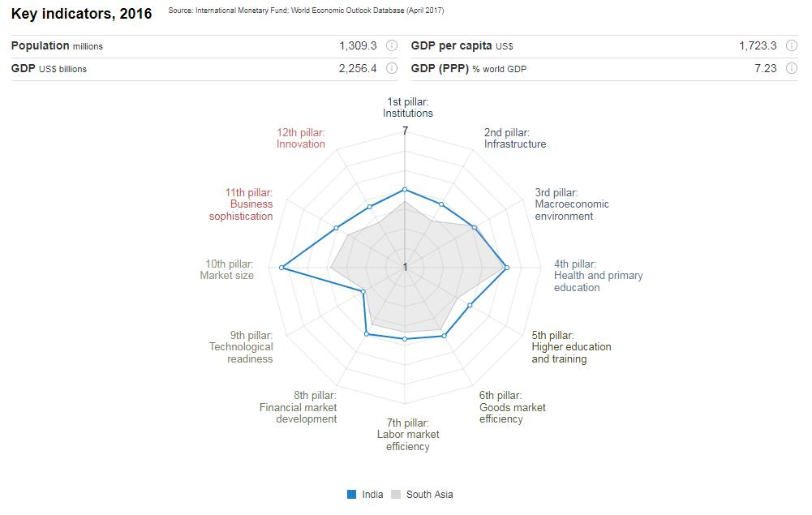Click the gray South Asia legend square
The height and width of the screenshot is (515, 812).
(x=396, y=495)
